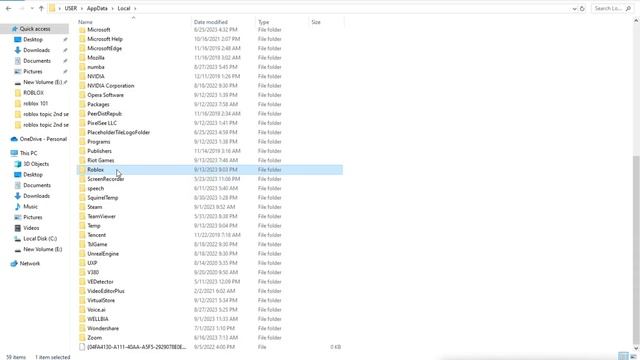Image resolution: width=640 pixels, height=360 pixels.
Task: Open pinned New Volume (E:) under Quick access
Action: (42, 82)
